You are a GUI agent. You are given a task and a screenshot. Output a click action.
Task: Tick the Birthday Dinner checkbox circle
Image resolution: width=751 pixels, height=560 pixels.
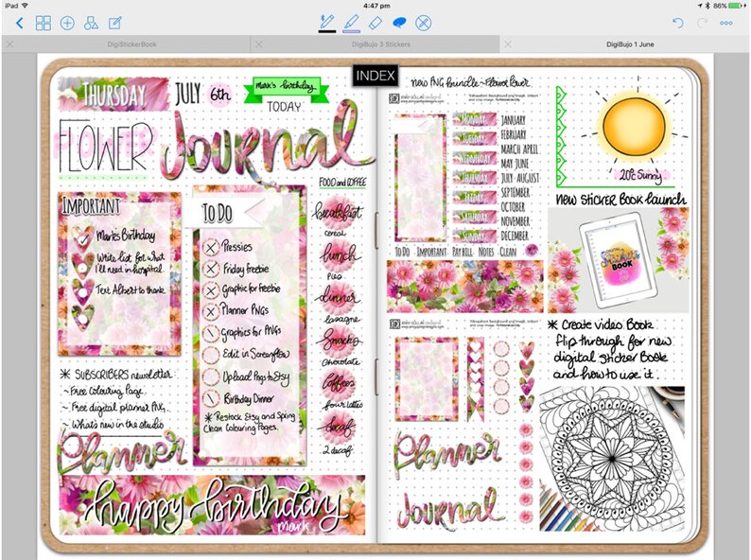[210, 398]
